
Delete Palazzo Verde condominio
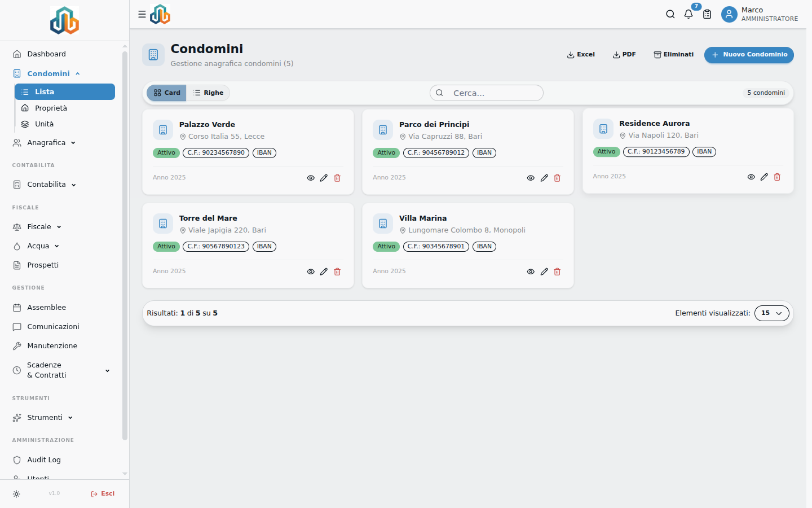337,178
